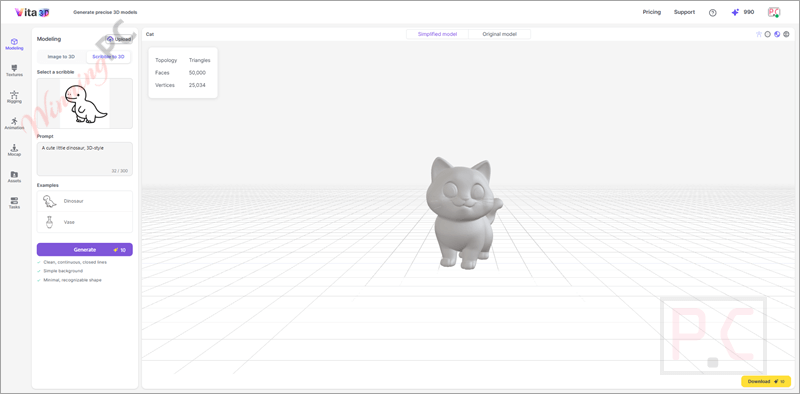
Task: Open the help question mark icon
Action: pos(713,13)
